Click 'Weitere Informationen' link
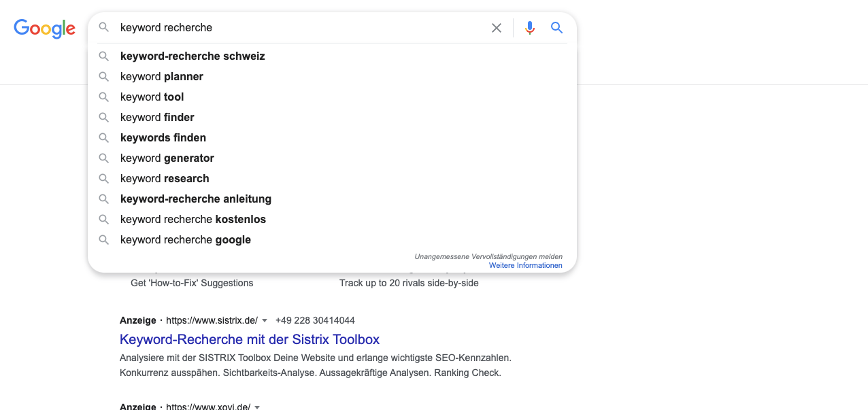The image size is (868, 410). click(525, 265)
